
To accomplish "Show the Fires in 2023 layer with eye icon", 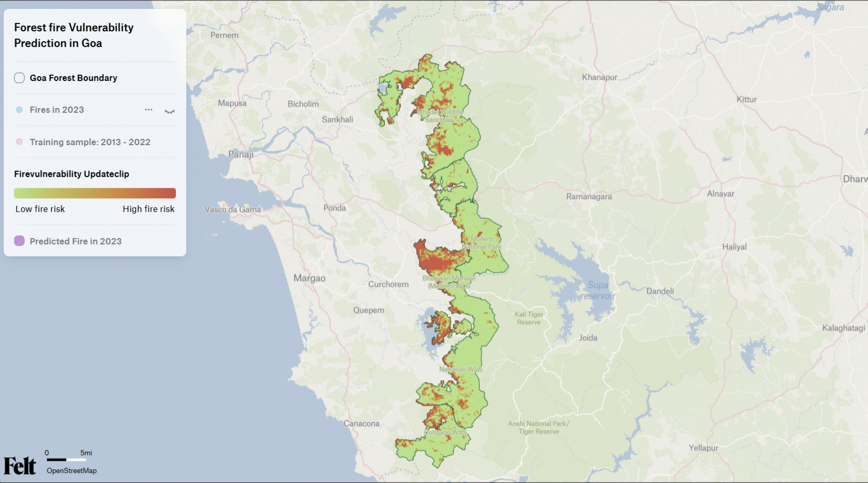I will click(170, 111).
